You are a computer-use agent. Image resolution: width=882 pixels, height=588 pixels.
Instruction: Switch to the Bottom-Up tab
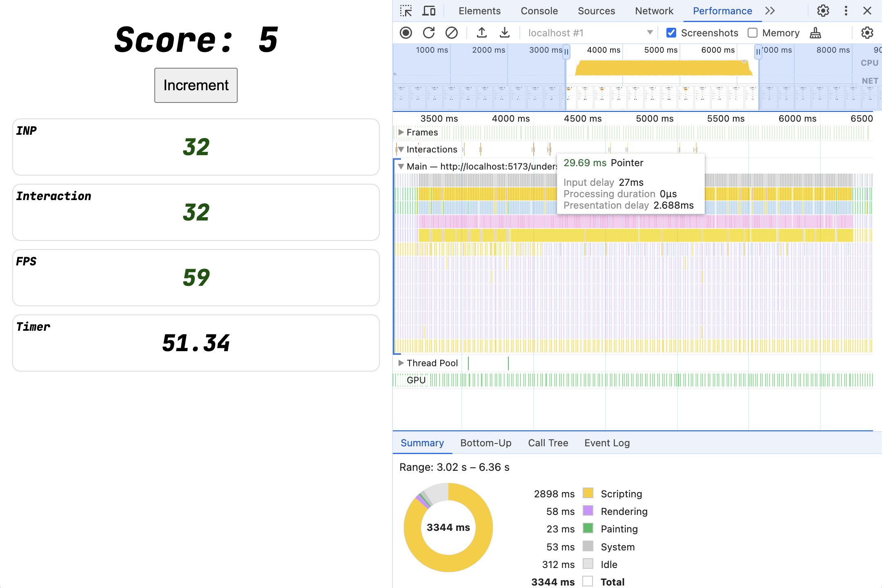[486, 442]
